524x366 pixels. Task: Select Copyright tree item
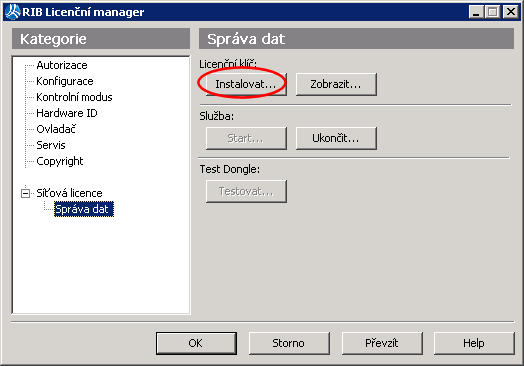(59, 161)
